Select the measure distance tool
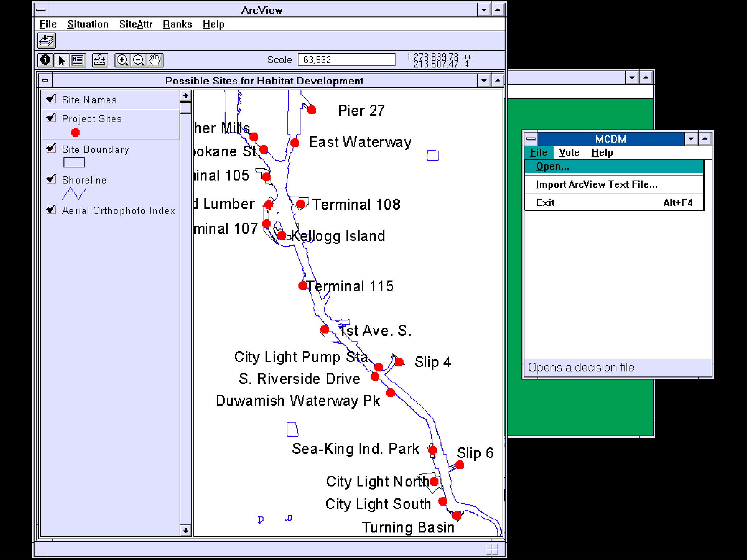The width and height of the screenshot is (747, 560). pos(100,60)
